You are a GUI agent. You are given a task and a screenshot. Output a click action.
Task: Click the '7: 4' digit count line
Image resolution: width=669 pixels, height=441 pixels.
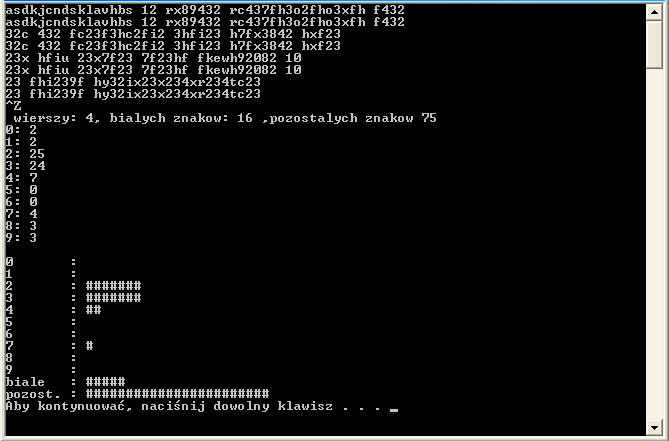coord(21,213)
